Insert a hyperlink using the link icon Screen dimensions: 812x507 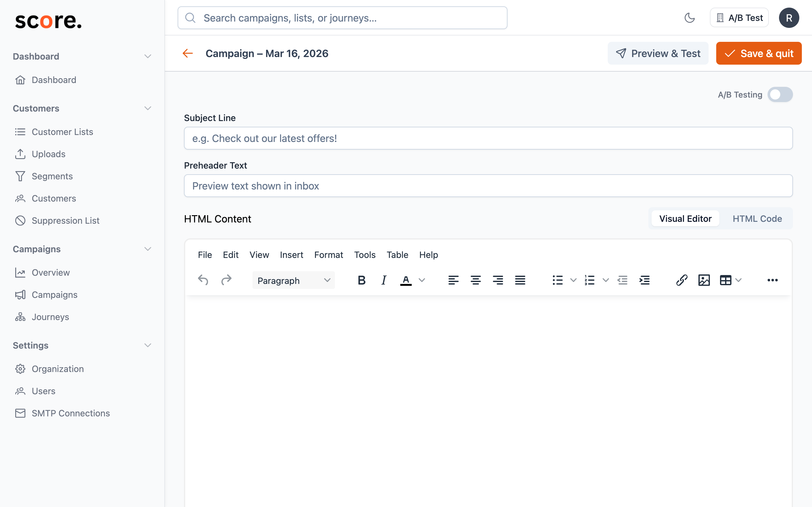click(682, 280)
